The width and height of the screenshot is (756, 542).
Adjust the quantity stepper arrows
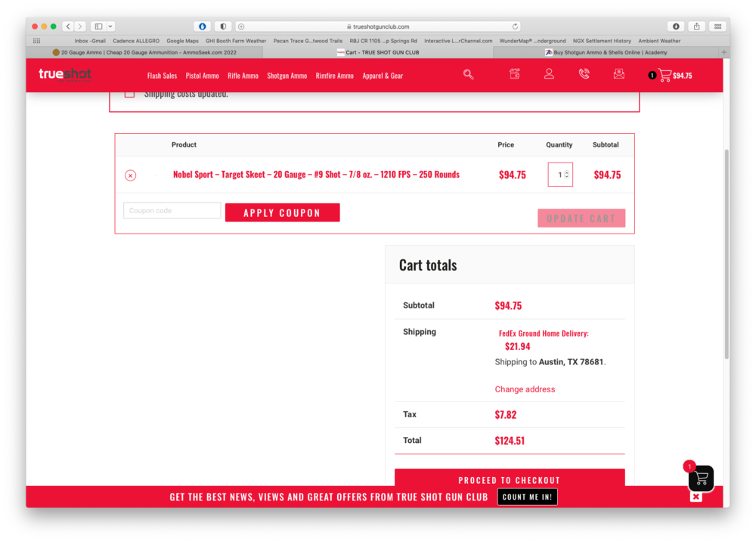click(x=567, y=175)
